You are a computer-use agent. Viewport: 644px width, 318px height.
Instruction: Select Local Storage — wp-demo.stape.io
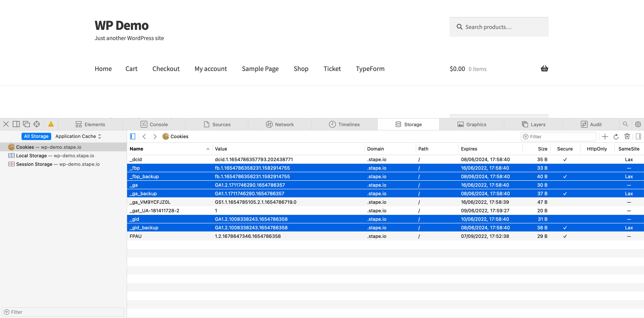(x=63, y=156)
